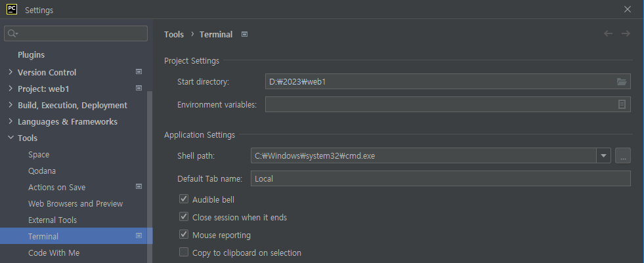Disable the Audible bell checkbox
Image resolution: width=644 pixels, height=263 pixels.
pyautogui.click(x=184, y=199)
